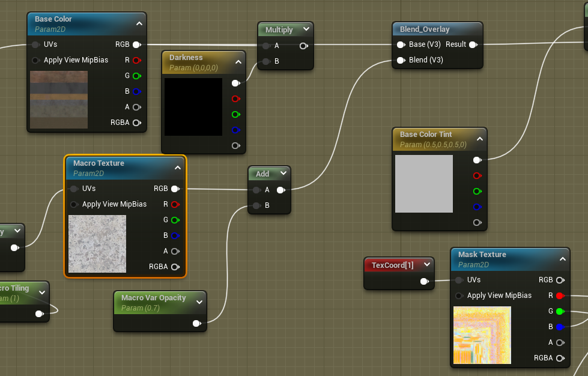Screen dimensions: 588x376
Task: Click the Mask Texture preview thumbnail
Action: (x=482, y=335)
